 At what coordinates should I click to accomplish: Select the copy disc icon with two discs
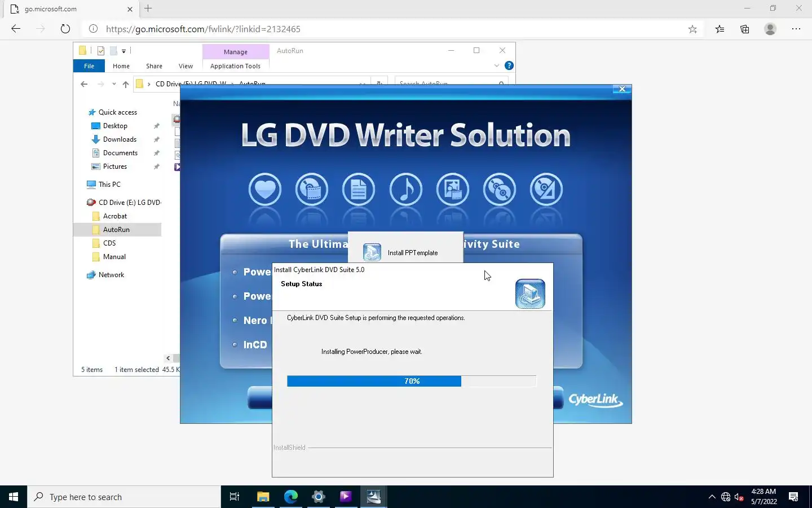tap(499, 190)
